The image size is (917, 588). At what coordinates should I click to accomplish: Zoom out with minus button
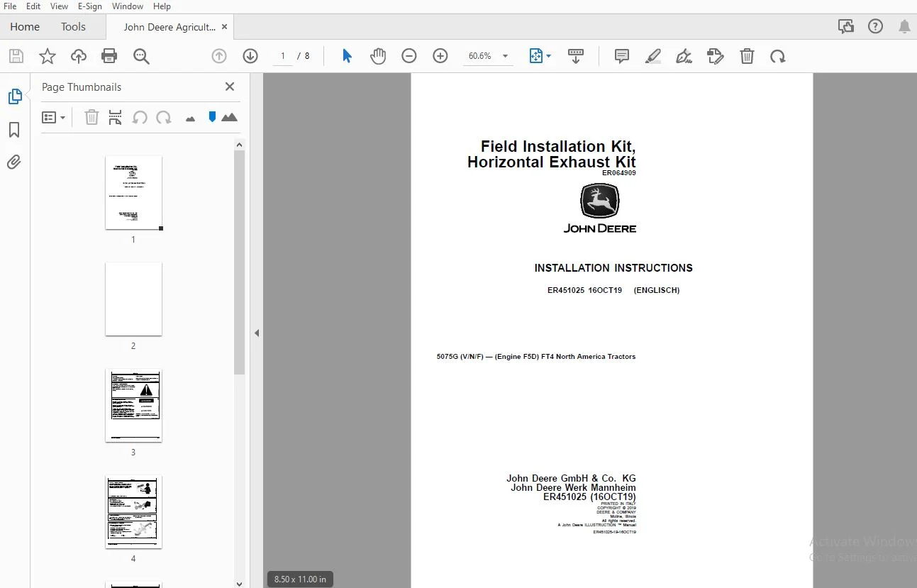409,56
